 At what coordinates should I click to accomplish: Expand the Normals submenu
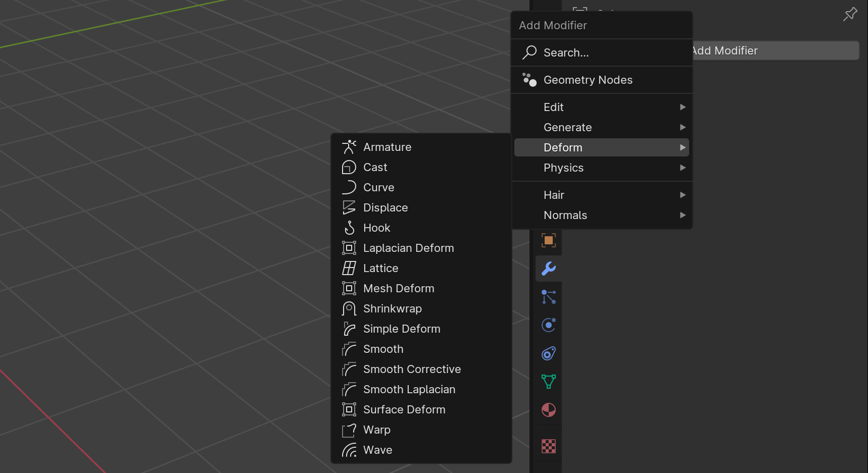(x=602, y=215)
